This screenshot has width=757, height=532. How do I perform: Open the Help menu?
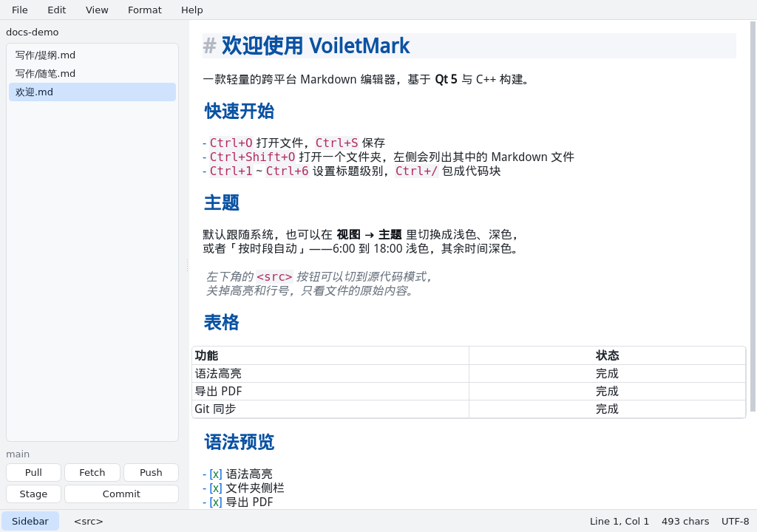[191, 10]
